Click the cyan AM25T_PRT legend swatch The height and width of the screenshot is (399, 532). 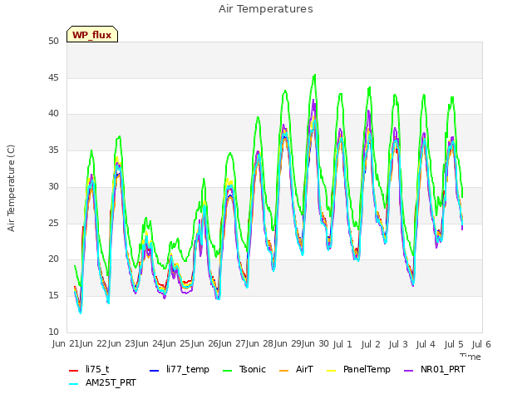[x=74, y=384]
